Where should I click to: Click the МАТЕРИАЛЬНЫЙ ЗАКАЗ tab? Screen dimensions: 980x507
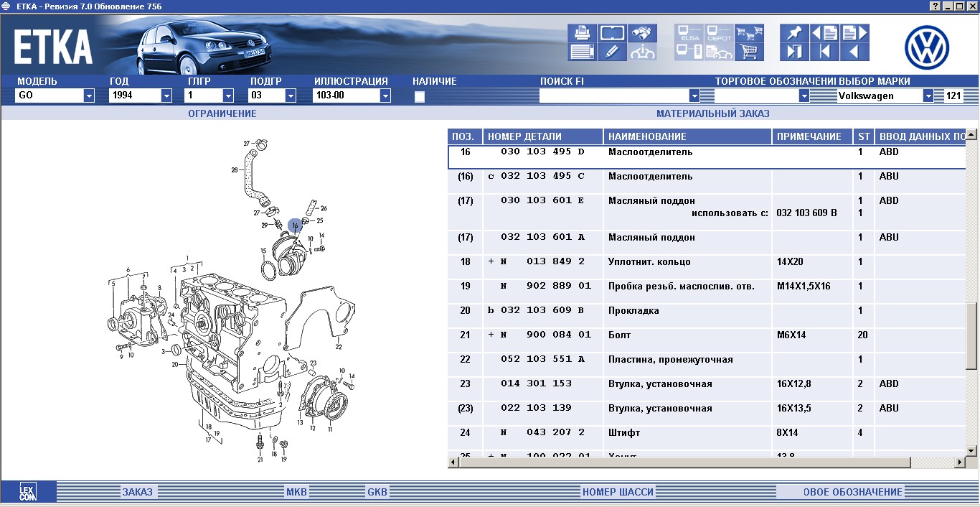coord(713,113)
